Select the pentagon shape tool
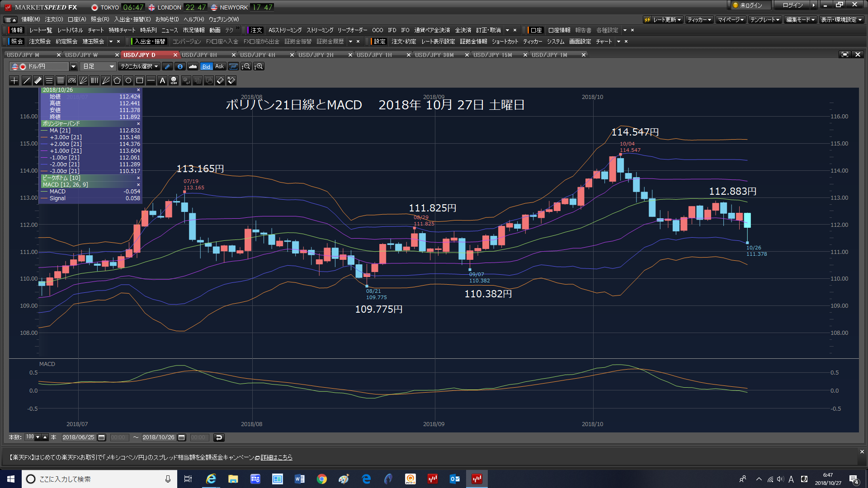The width and height of the screenshot is (868, 488). 117,80
